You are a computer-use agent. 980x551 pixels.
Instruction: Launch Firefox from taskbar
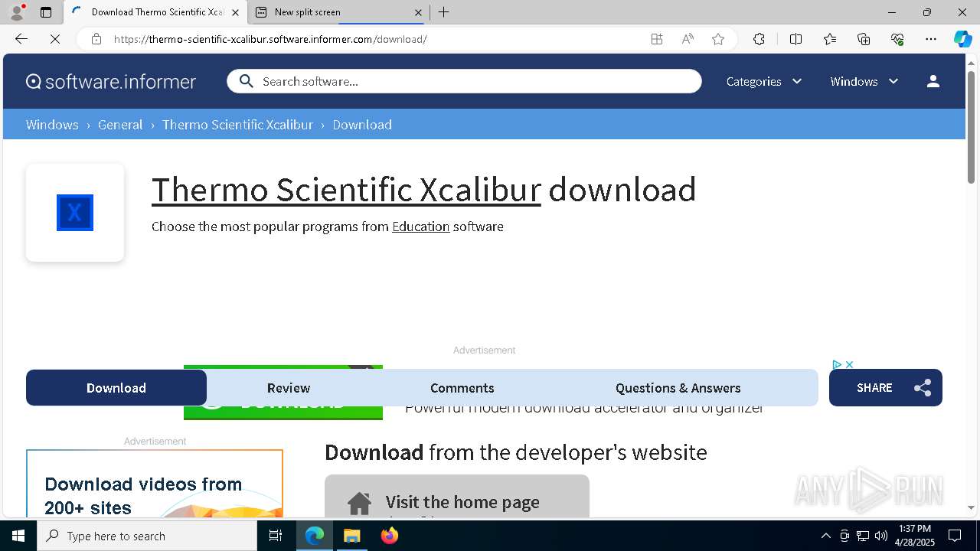click(390, 536)
